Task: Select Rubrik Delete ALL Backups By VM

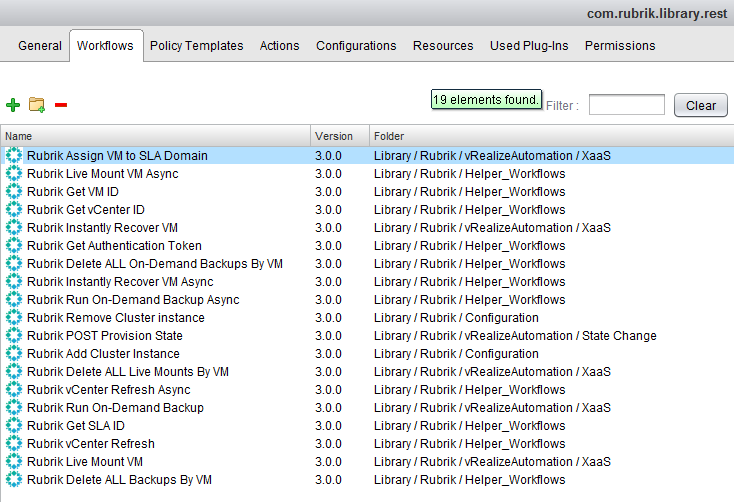Action: click(x=119, y=480)
